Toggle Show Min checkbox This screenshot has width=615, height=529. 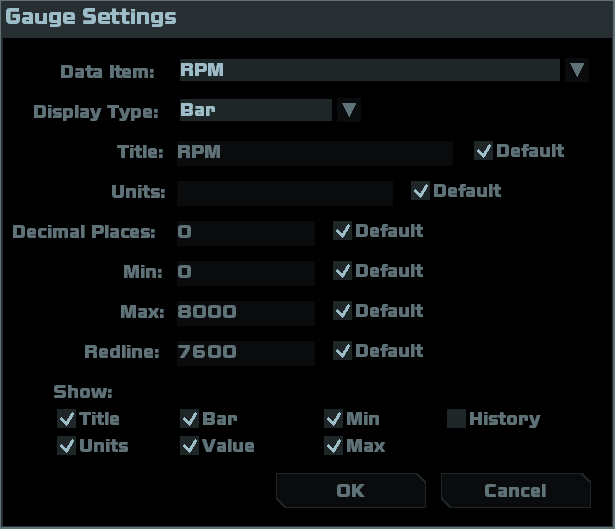coord(334,419)
